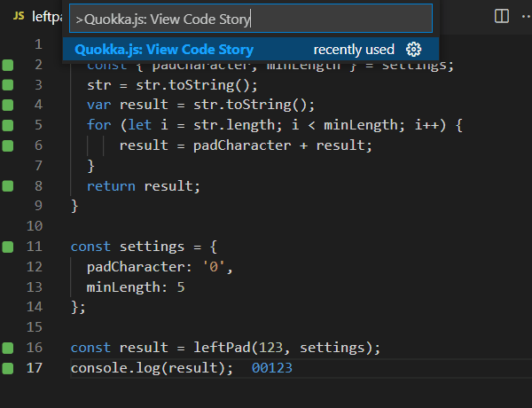Click the JS file type icon
Viewport: 532px width, 408px height.
(19, 16)
